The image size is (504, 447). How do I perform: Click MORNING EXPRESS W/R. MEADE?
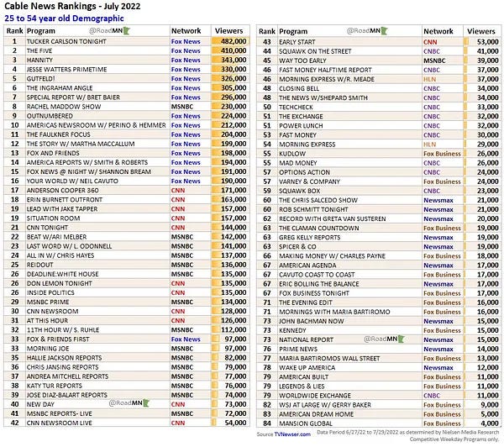(327, 80)
